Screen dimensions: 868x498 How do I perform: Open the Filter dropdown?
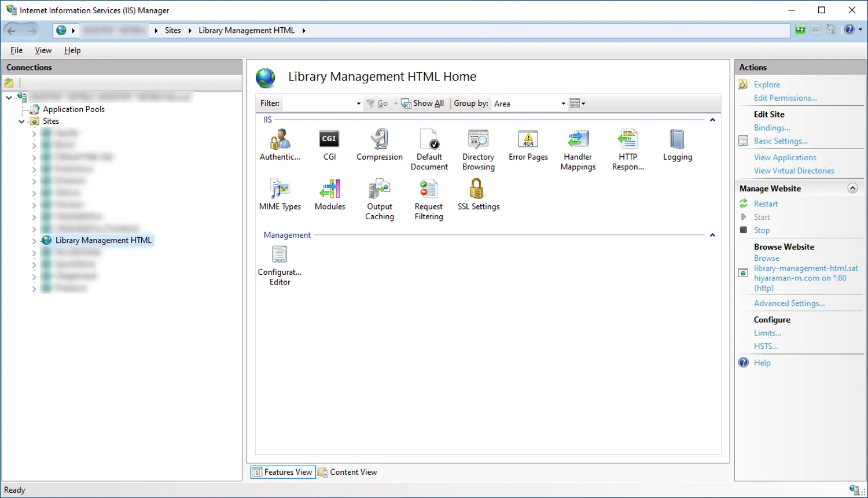click(359, 104)
